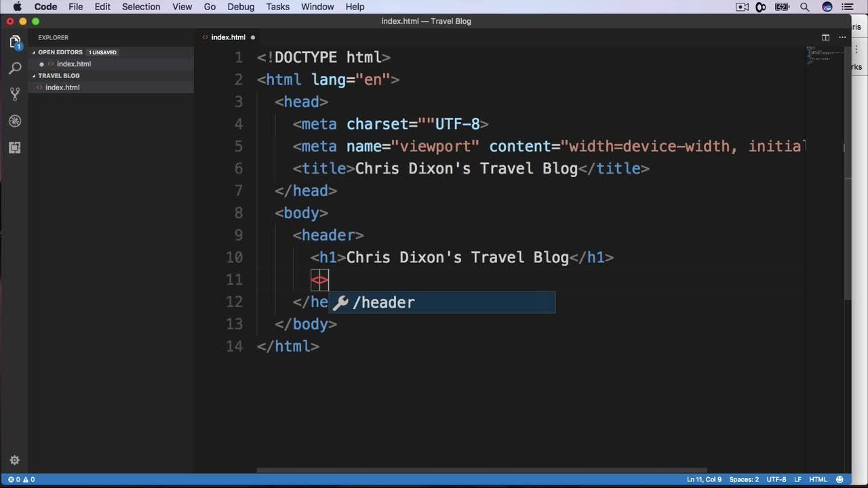Click Spaces: 2 indentation setting

(744, 479)
